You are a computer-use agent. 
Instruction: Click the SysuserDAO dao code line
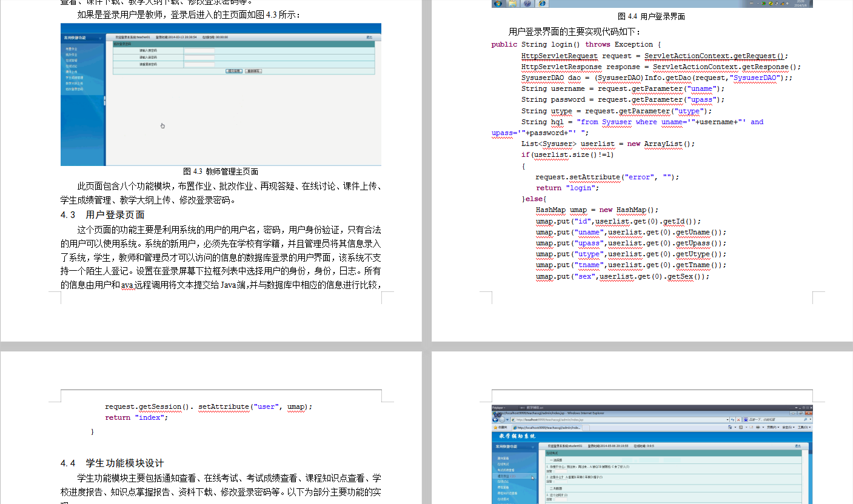[657, 78]
